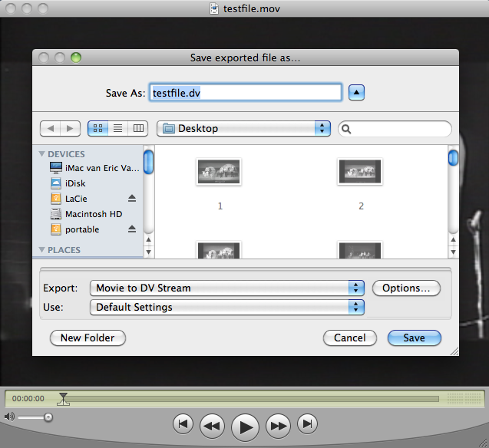Eject the LaCie drive
489x448 pixels.
coord(132,198)
